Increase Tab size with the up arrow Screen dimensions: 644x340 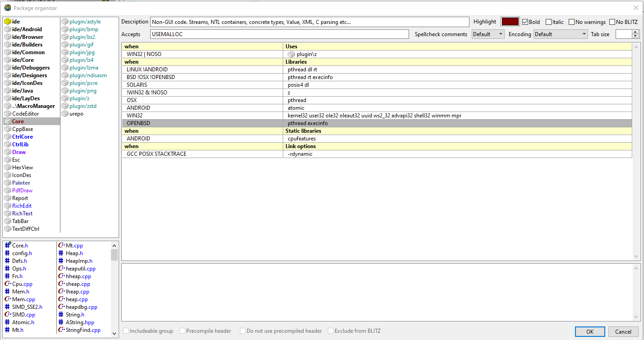635,32
